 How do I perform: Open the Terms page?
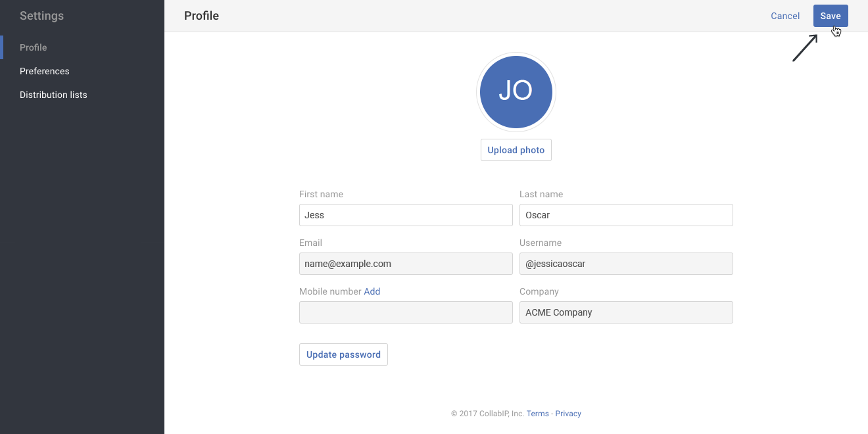[537, 413]
